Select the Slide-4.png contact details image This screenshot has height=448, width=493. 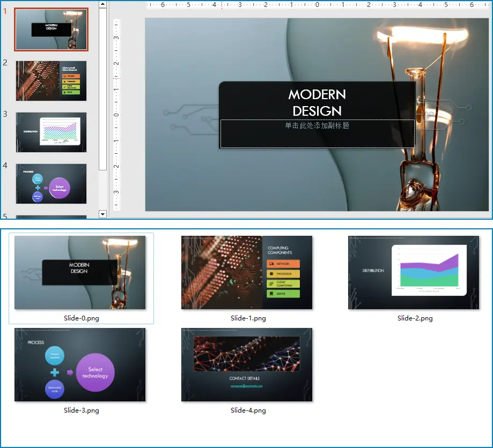pyautogui.click(x=247, y=365)
